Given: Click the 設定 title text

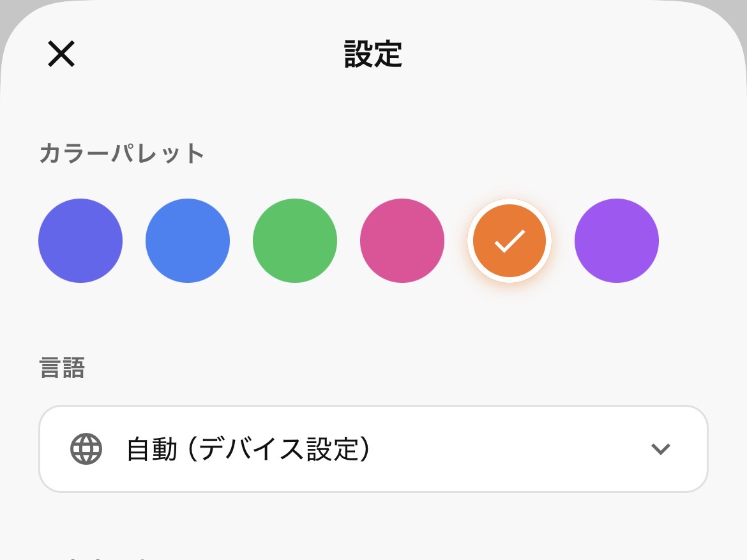Looking at the screenshot, I should (x=373, y=54).
